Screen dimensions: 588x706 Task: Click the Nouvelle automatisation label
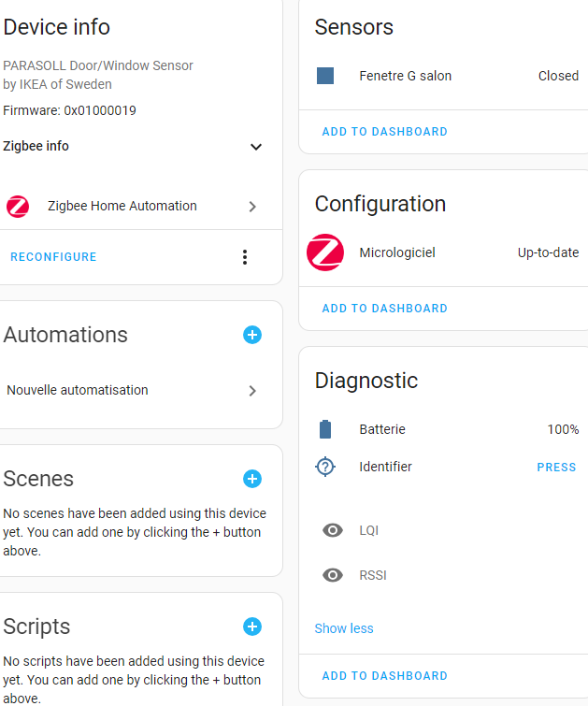[77, 390]
